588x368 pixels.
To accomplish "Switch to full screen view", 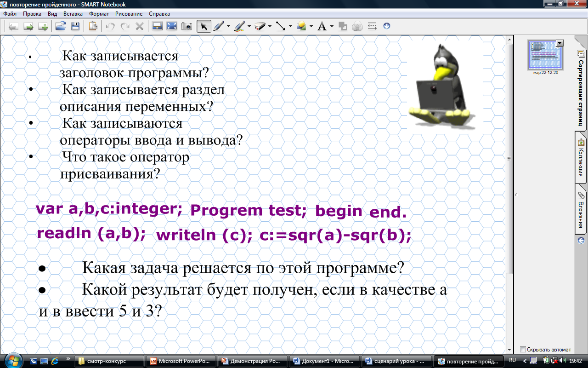I will [172, 26].
